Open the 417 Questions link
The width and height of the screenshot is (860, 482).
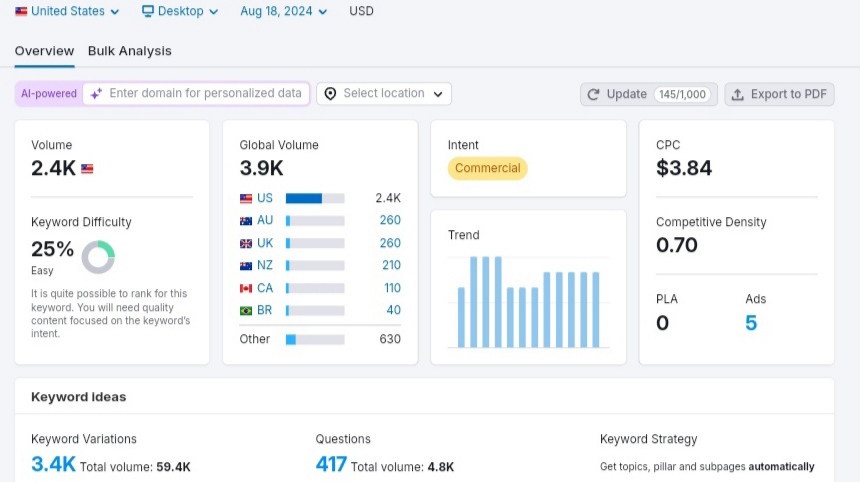tap(331, 464)
